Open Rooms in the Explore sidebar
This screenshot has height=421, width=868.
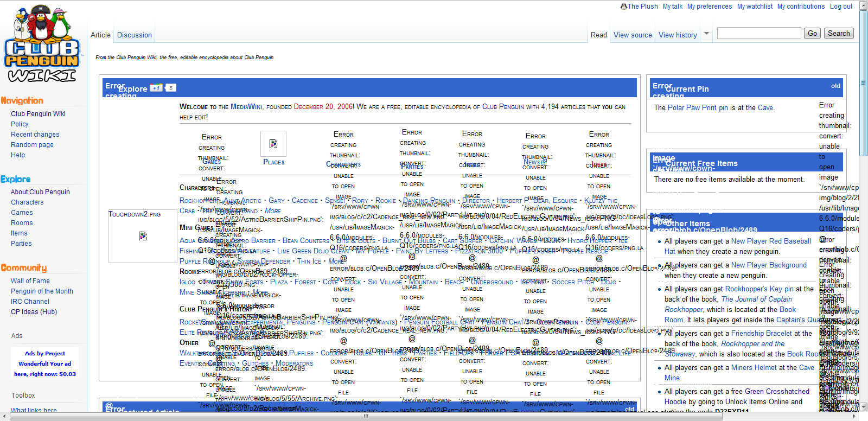22,223
